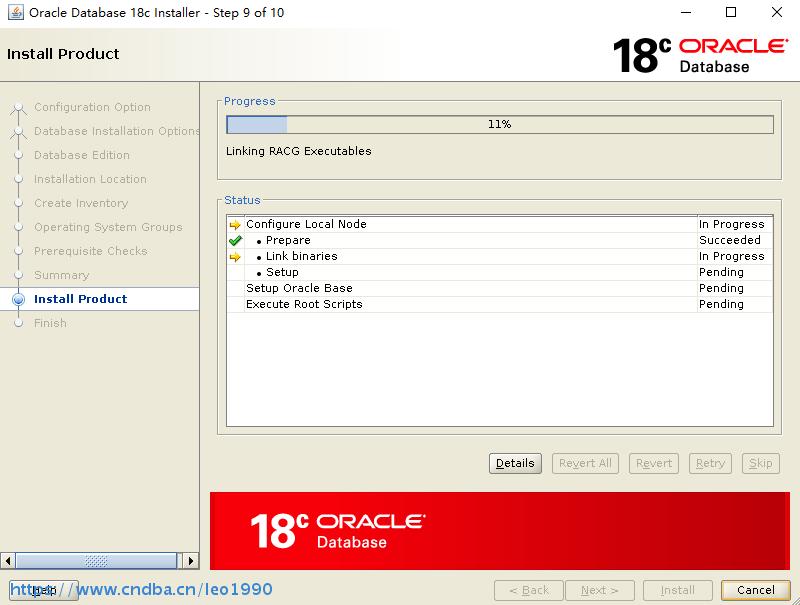Select Prerequisite Checks step

pos(91,251)
